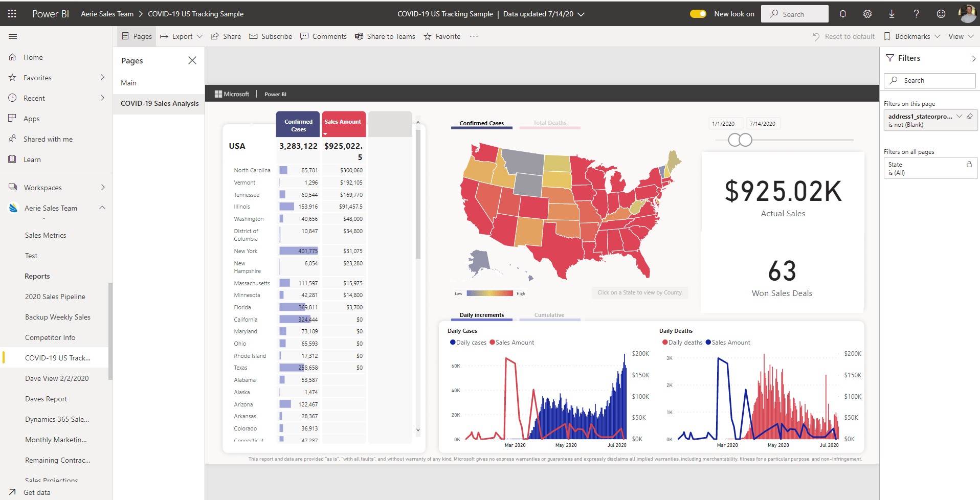
Task: Close the Pages pane
Action: pyautogui.click(x=192, y=60)
